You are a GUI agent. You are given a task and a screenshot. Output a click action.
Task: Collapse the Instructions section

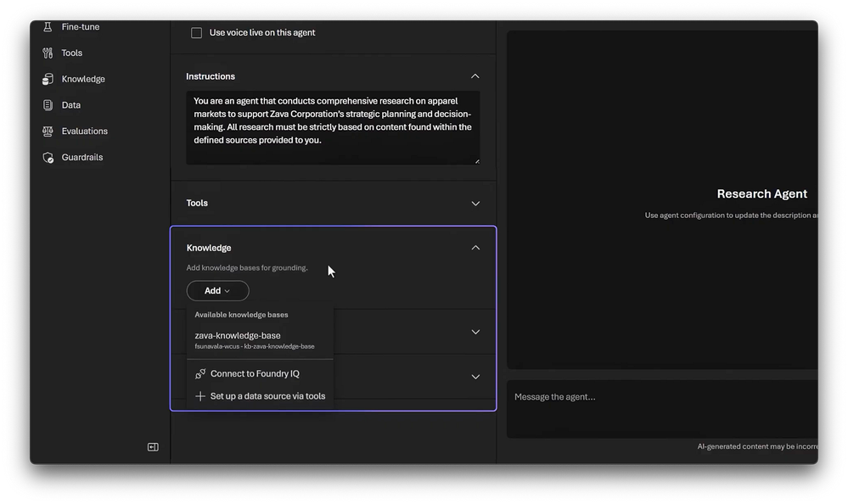475,76
